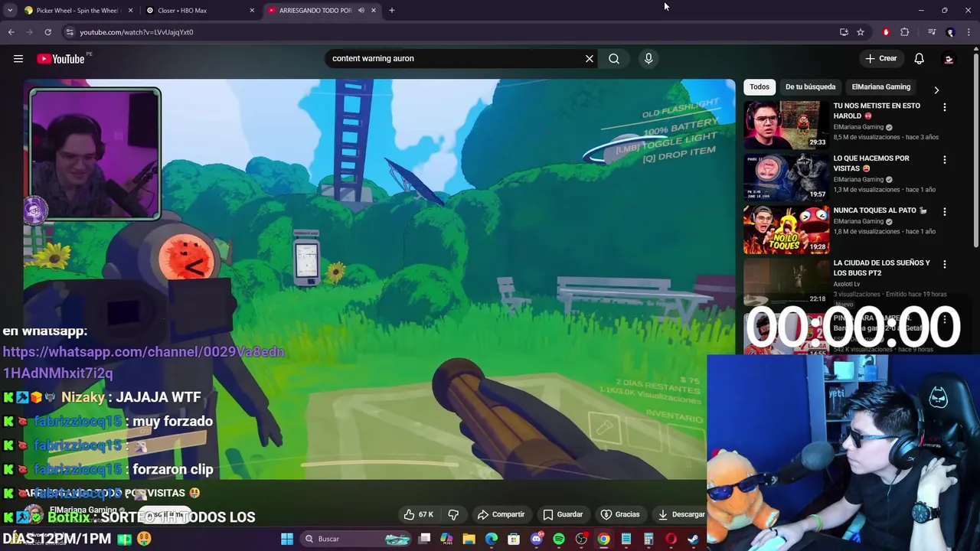The height and width of the screenshot is (551, 980).
Task: Clear the search box with the X icon
Action: tap(590, 58)
